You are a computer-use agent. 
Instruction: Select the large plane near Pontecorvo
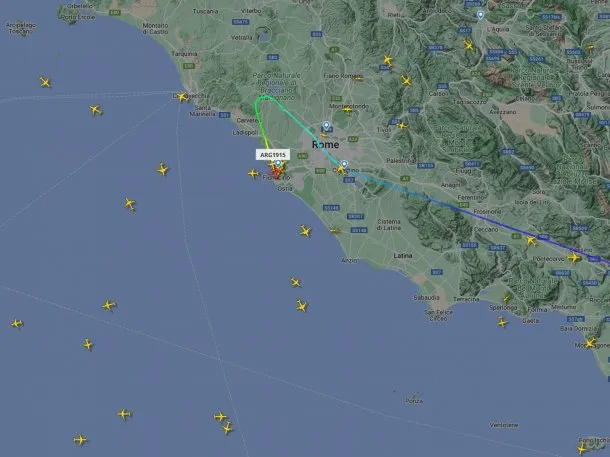click(x=574, y=257)
